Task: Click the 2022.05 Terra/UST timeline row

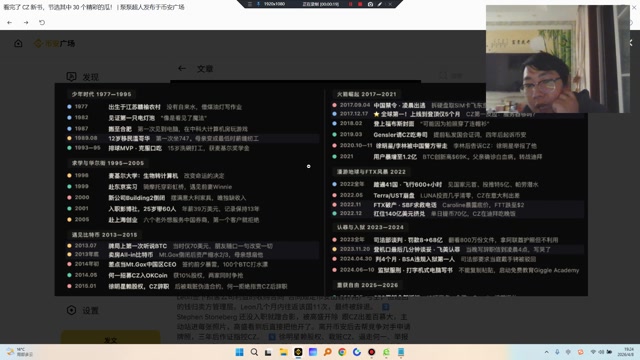Action: [457, 195]
